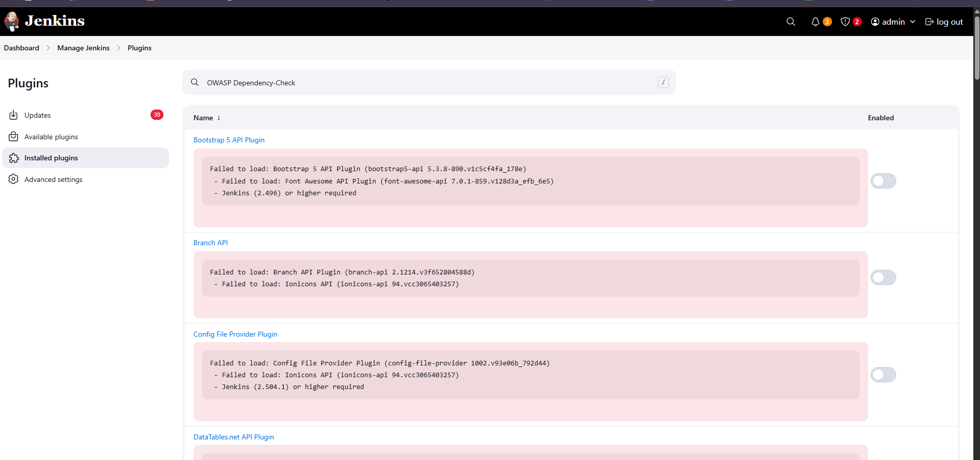Expand the admin user dropdown chevron
Viewport: 980px width, 460px height.
click(x=913, y=22)
